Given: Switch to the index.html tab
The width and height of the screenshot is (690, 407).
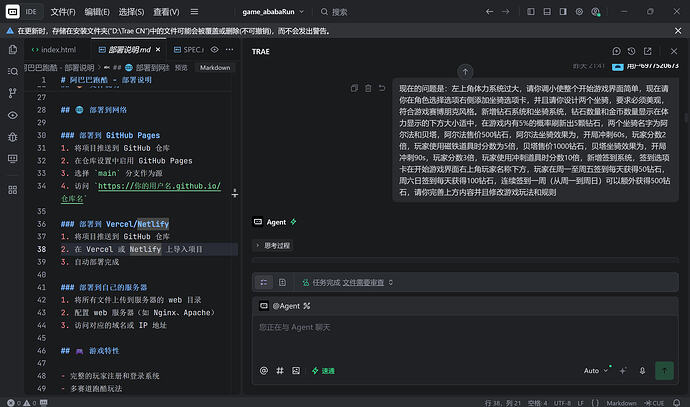Looking at the screenshot, I should click(x=54, y=50).
